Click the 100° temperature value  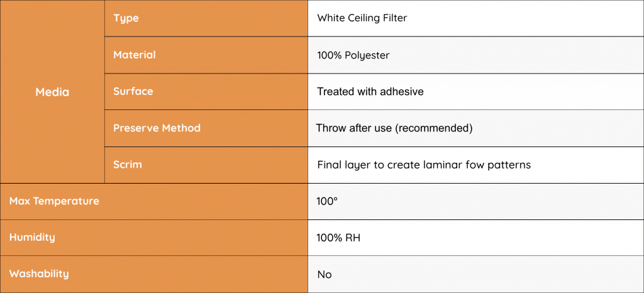pyautogui.click(x=327, y=201)
